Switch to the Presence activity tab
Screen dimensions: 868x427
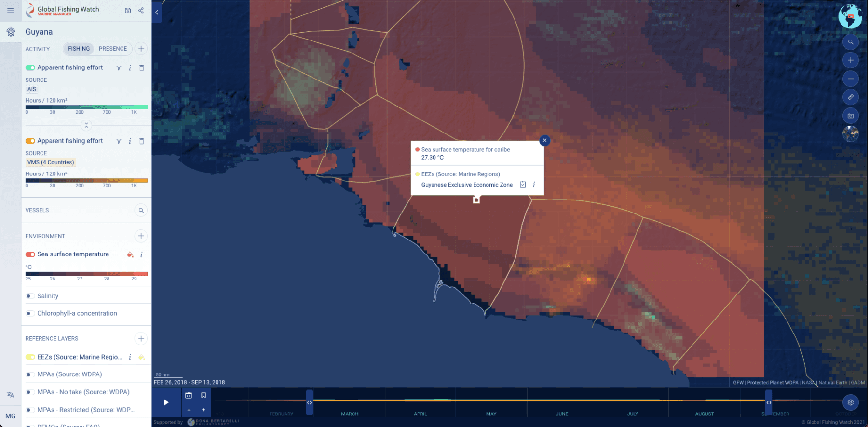113,49
